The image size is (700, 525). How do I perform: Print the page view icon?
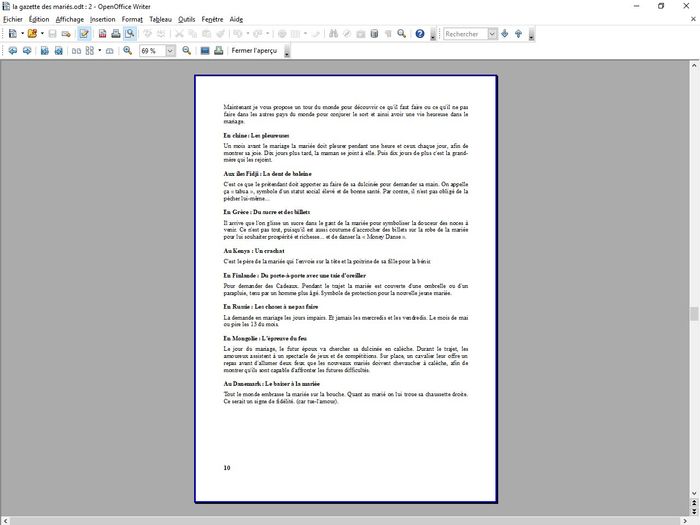coord(219,50)
